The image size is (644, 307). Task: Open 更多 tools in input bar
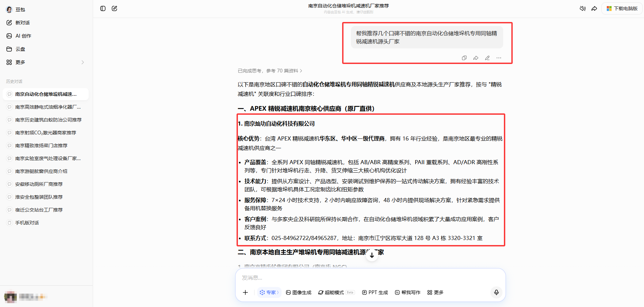click(436, 292)
